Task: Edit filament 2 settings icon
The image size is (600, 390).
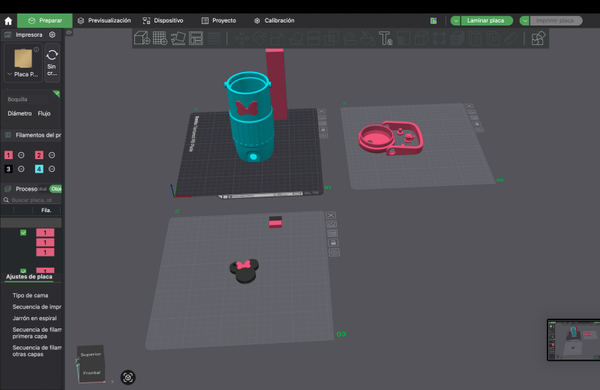Action: (52, 155)
